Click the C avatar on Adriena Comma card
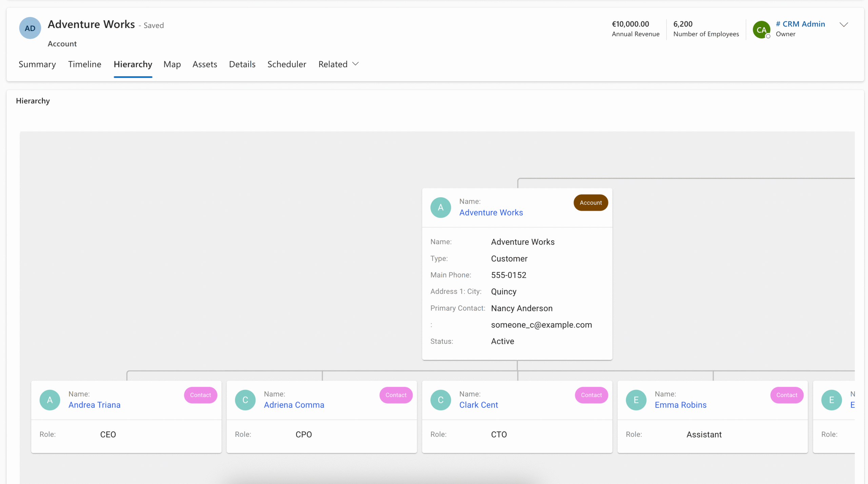This screenshot has height=484, width=868. tap(245, 400)
